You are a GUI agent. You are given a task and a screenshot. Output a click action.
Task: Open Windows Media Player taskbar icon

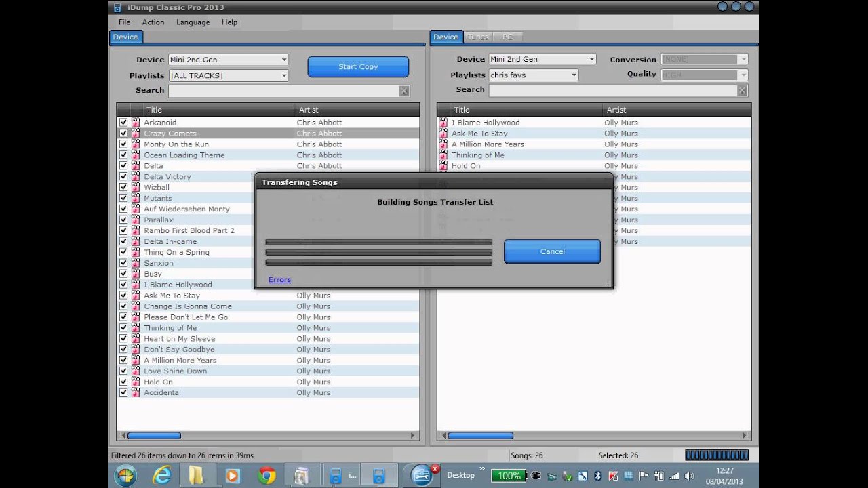tap(232, 476)
